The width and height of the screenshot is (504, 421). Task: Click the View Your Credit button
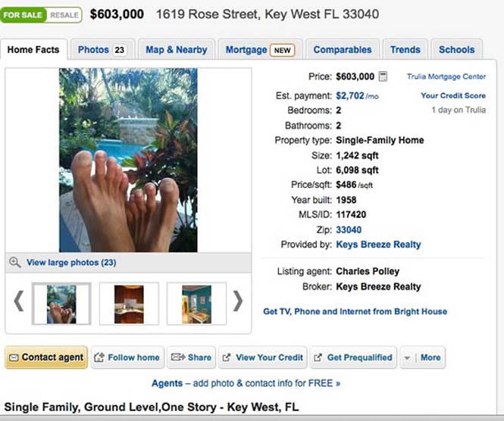point(262,357)
